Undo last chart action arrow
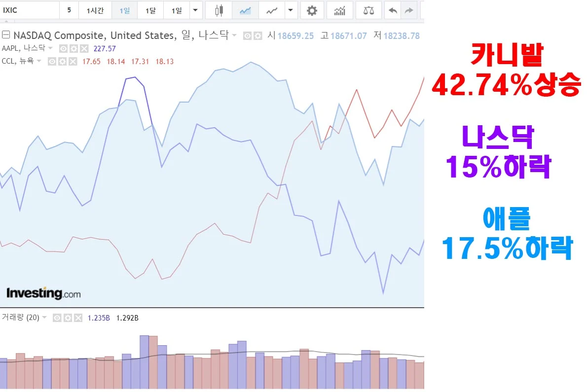The height and width of the screenshot is (392, 587). 393,10
